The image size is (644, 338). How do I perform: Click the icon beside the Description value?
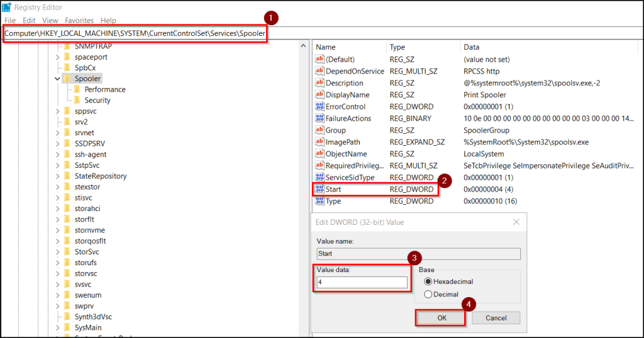pos(319,83)
